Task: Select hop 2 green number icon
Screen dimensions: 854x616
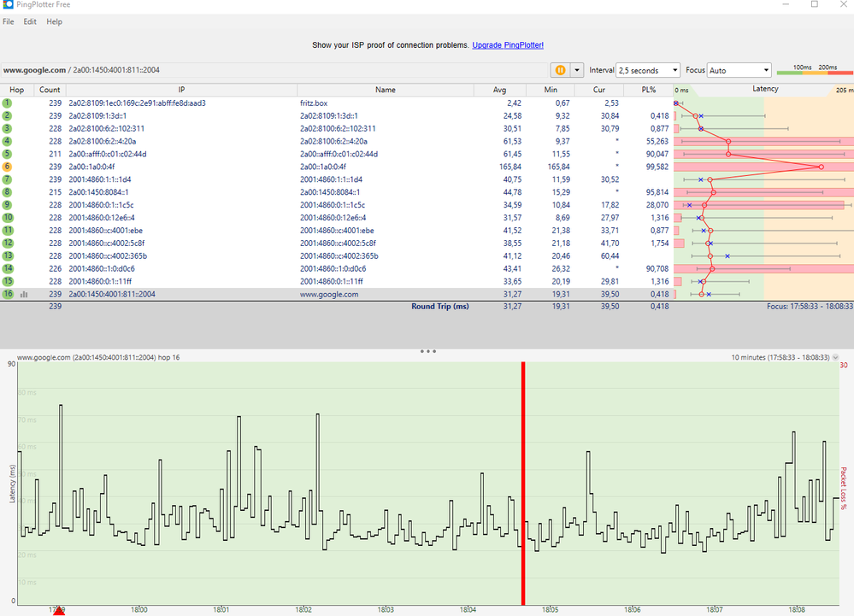Action: [7, 116]
